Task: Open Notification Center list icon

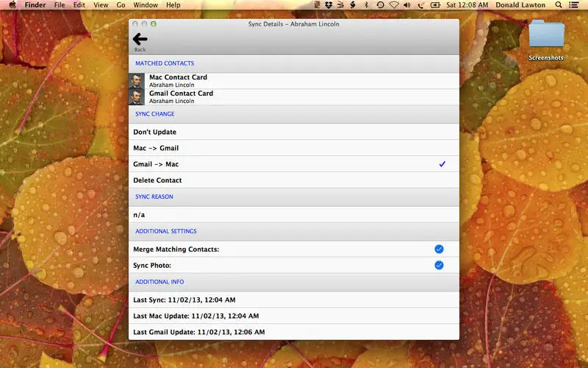Action: coord(573,5)
